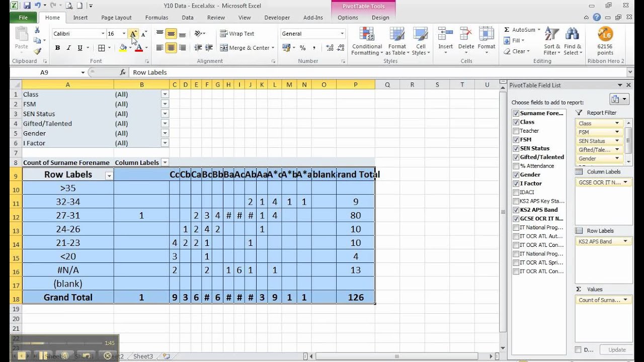Open the Row Labels filter dropdown
This screenshot has width=644, height=362.
pos(109,175)
